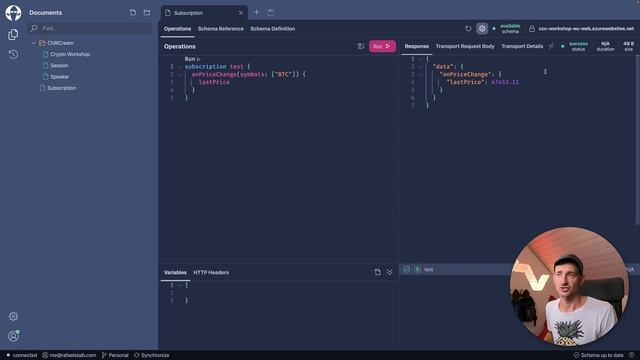Switch to the Schema Reference tab
Image resolution: width=640 pixels, height=360 pixels.
220,29
